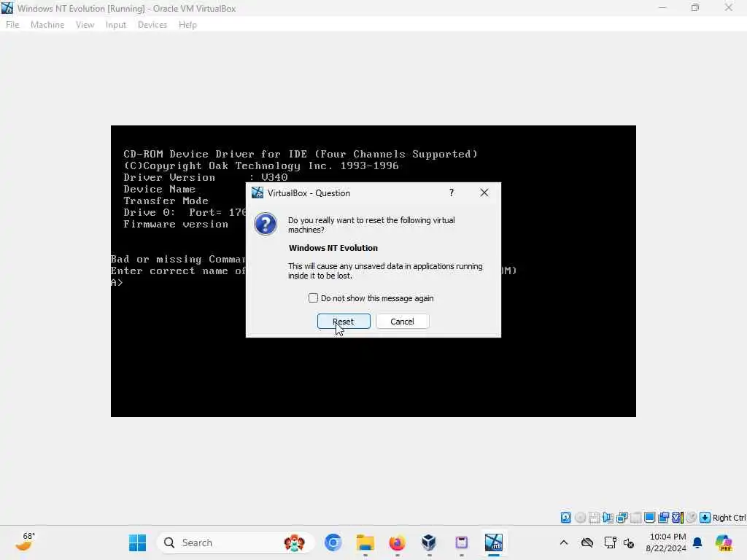Open the Devices menu

point(152,25)
